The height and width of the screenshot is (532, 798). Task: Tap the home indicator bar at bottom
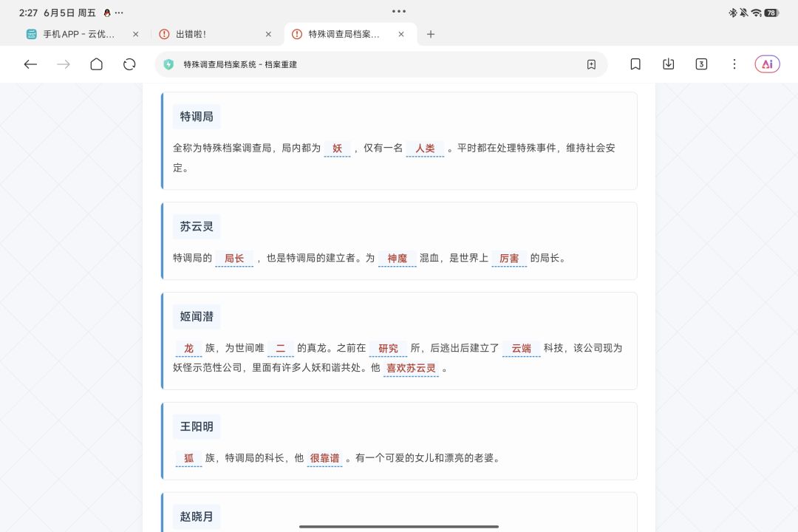399,526
